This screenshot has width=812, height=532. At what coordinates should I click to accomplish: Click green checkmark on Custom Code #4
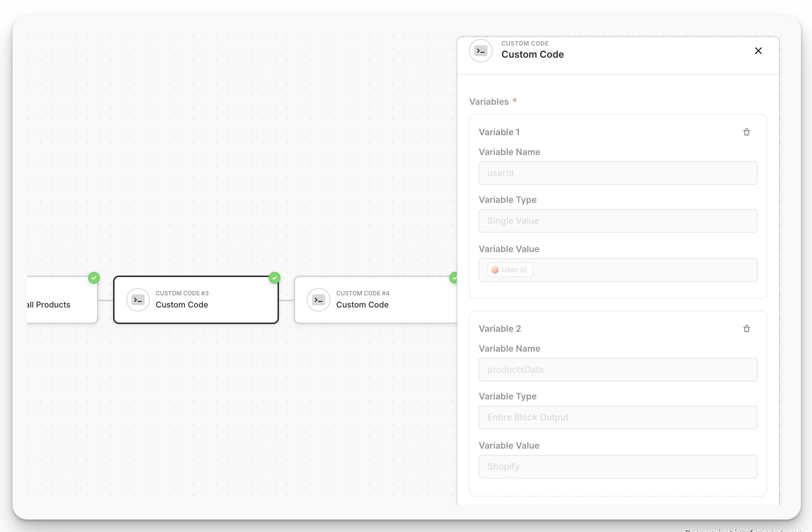[454, 278]
